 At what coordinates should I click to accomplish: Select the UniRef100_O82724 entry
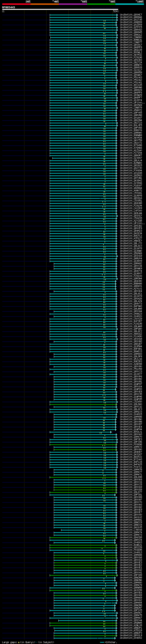[131, 63]
